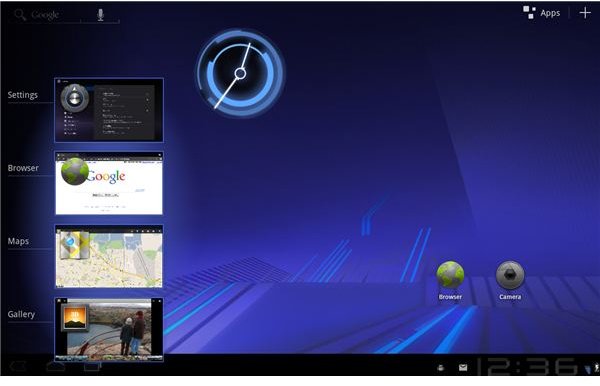This screenshot has height=386, width=600.
Task: Tap the Google search magnifier icon
Action: click(x=20, y=15)
